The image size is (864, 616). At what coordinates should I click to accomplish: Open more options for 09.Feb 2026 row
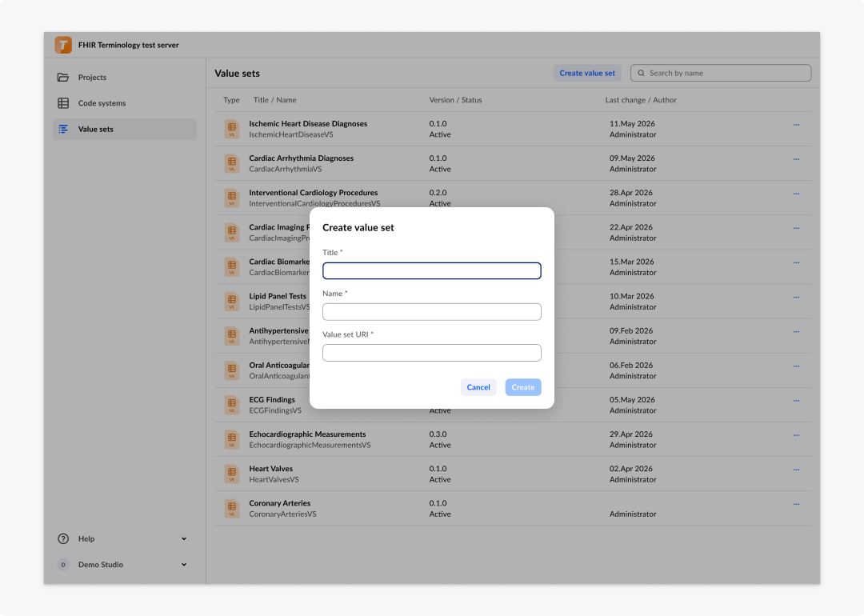796,332
